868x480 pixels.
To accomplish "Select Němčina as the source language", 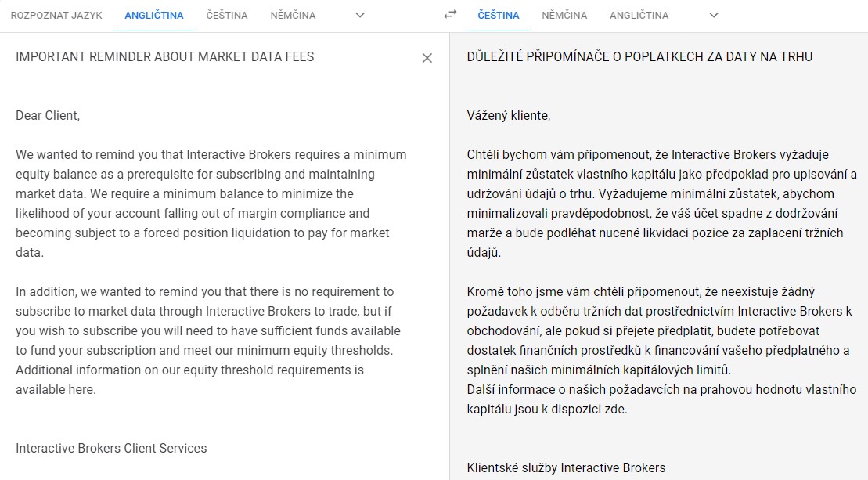I will (293, 14).
